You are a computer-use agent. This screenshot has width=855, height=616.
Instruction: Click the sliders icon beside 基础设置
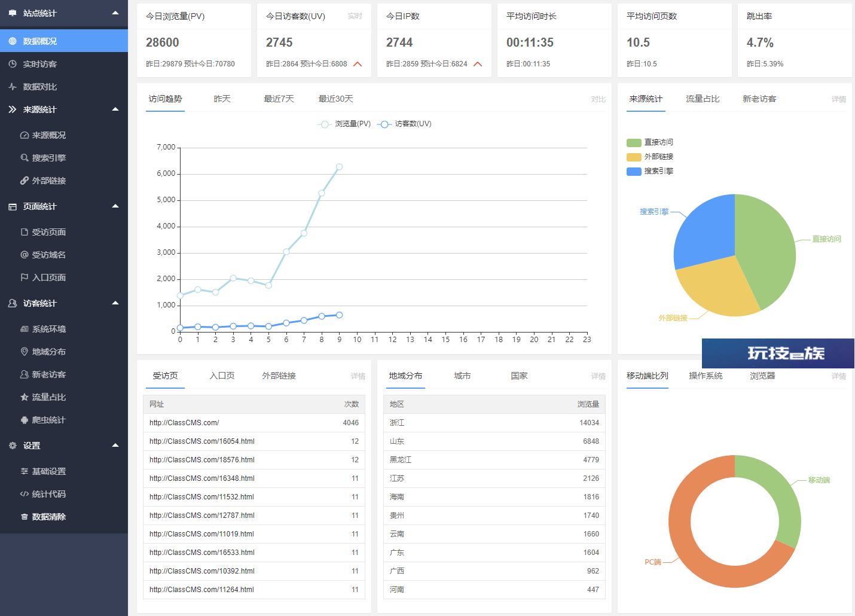[25, 471]
